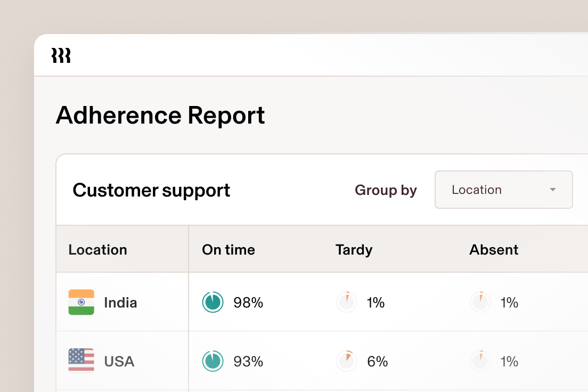Image resolution: width=588 pixels, height=392 pixels.
Task: Click the Customer support heading
Action: coord(151,190)
